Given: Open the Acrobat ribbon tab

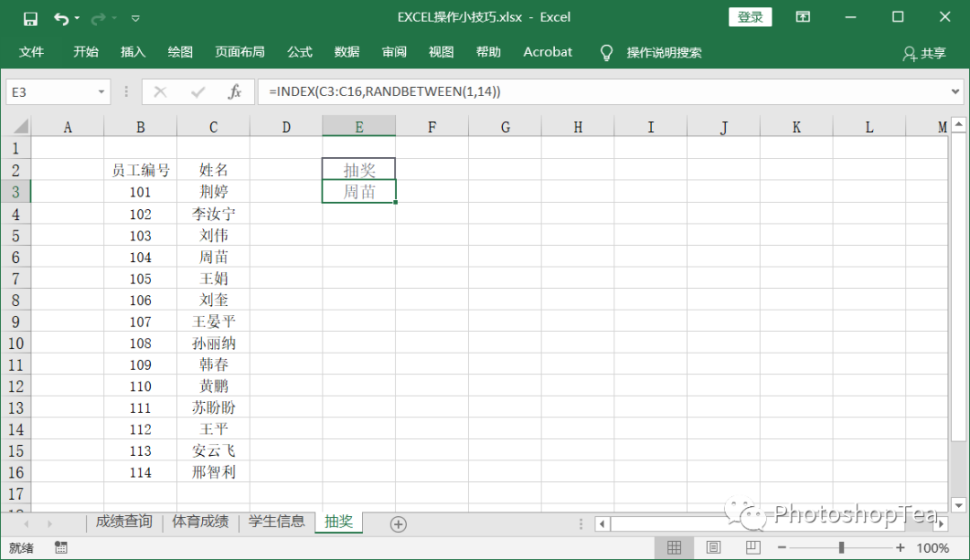Looking at the screenshot, I should tap(548, 52).
